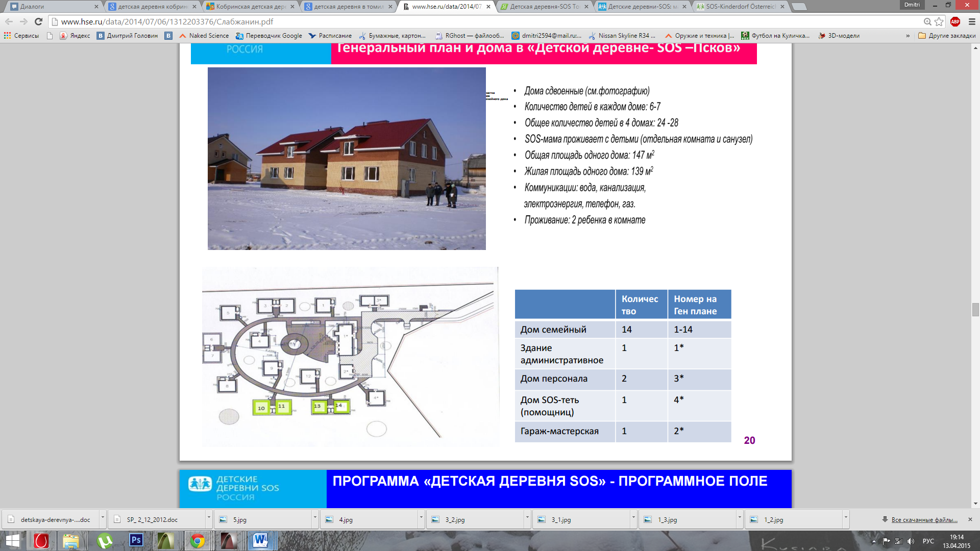The image size is (980, 551).
Task: Open the Windows Start button
Action: coord(13,540)
